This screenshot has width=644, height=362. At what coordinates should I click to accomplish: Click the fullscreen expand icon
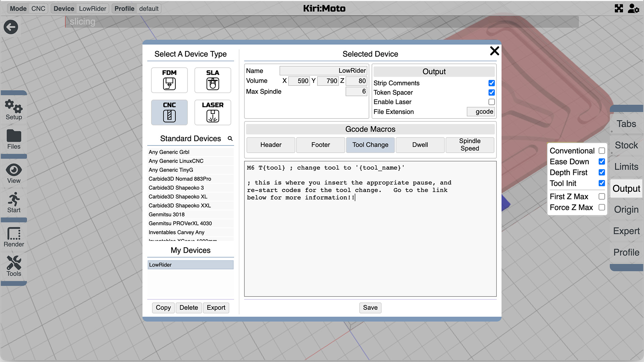619,8
